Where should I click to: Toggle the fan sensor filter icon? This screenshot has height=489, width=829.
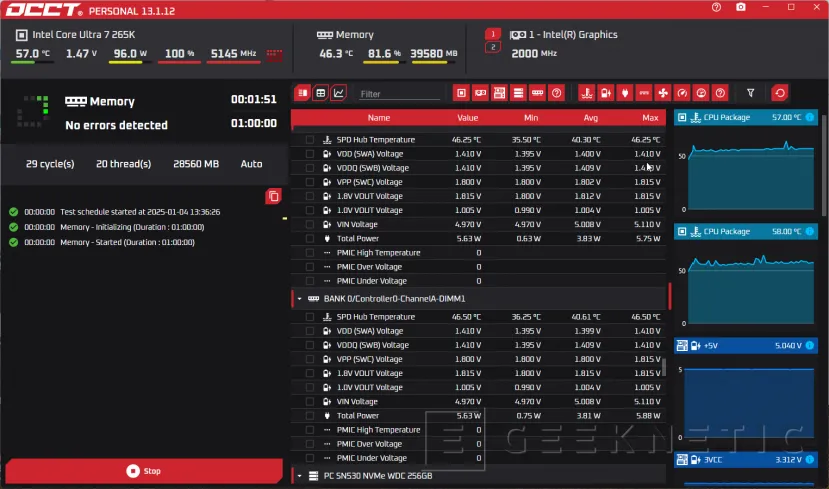[663, 93]
